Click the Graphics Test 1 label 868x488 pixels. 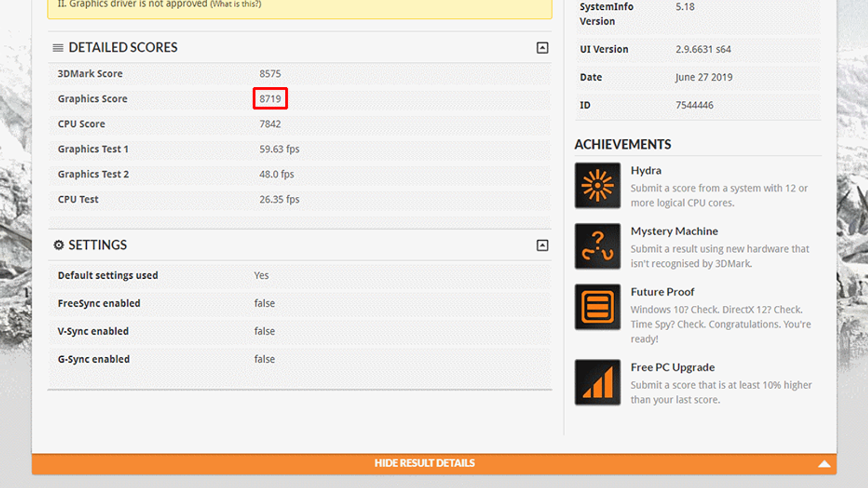[93, 149]
